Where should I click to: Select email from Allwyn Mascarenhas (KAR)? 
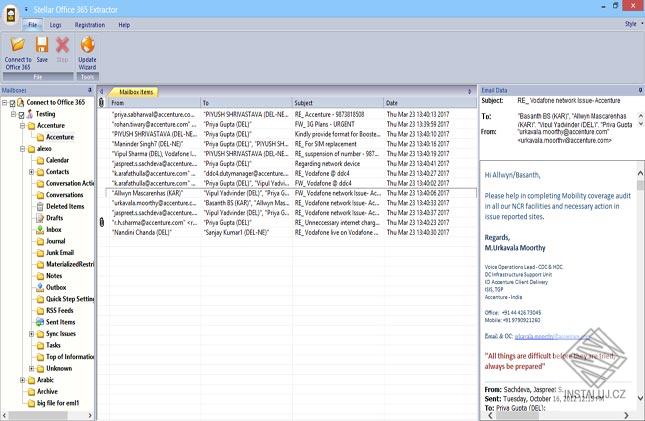pos(291,193)
